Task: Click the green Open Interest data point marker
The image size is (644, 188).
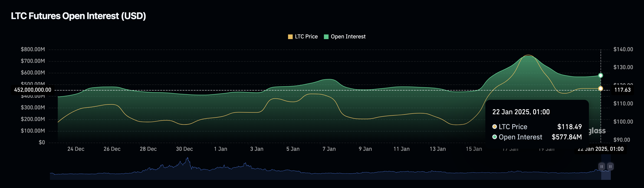Action: (x=601, y=75)
